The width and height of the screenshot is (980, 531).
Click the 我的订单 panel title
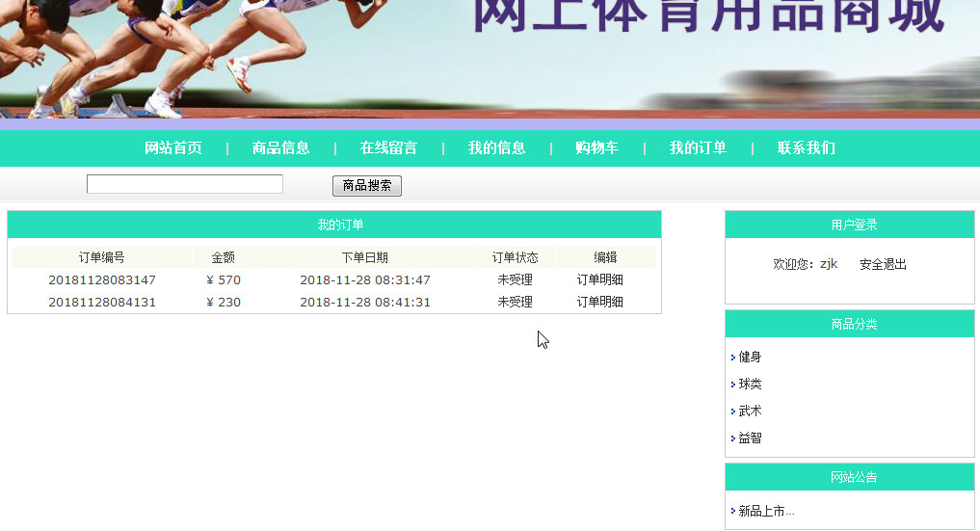pyautogui.click(x=340, y=225)
